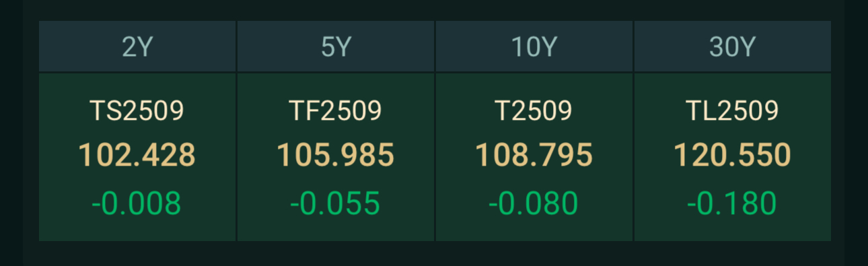Open the TL2509 contract label
The height and width of the screenshot is (266, 868).
click(732, 111)
